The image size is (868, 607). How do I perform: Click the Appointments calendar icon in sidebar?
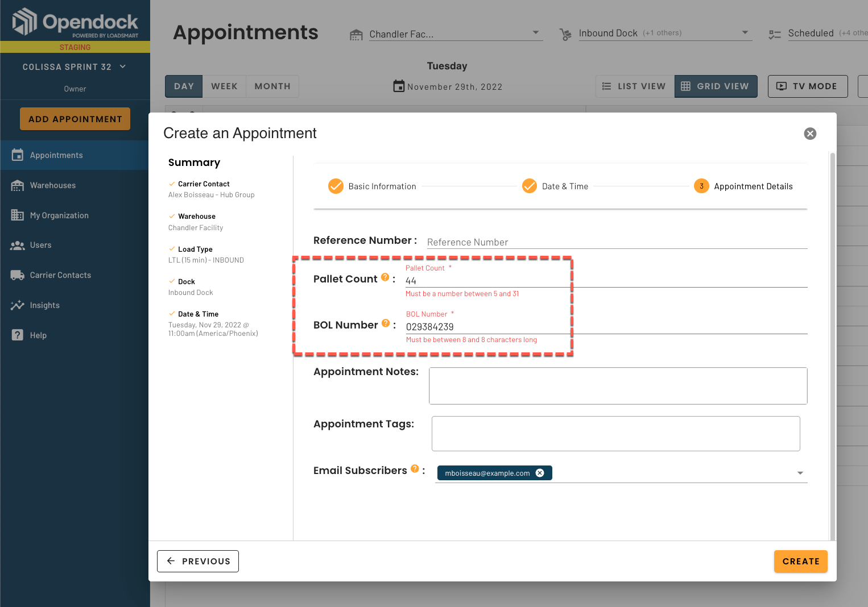click(18, 155)
